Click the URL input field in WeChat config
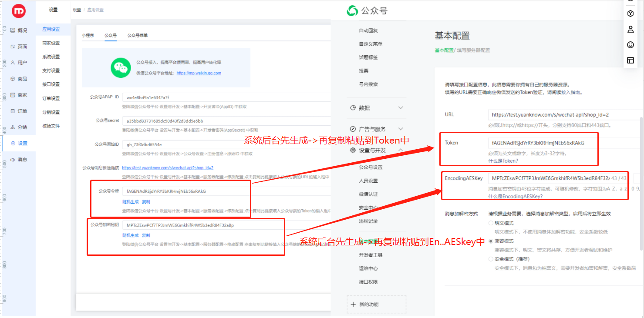Screen dimensions: 644x318 click(x=564, y=115)
